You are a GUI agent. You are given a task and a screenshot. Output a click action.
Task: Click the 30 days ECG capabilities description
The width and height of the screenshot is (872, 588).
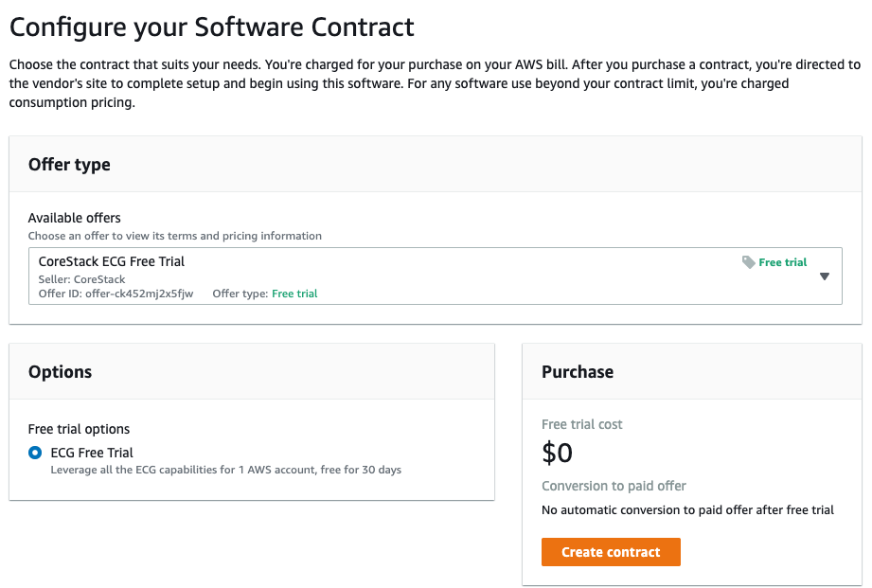(x=225, y=470)
